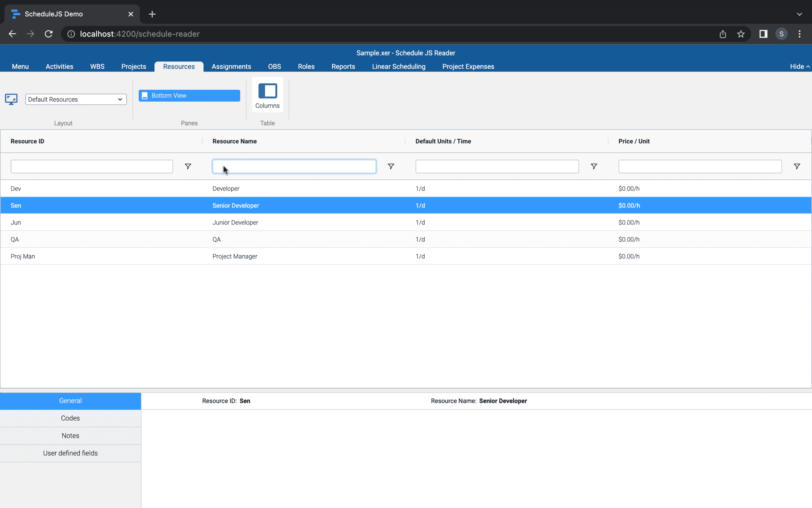This screenshot has width=812, height=508.
Task: Click the filter icon next to Resource ID
Action: point(188,166)
